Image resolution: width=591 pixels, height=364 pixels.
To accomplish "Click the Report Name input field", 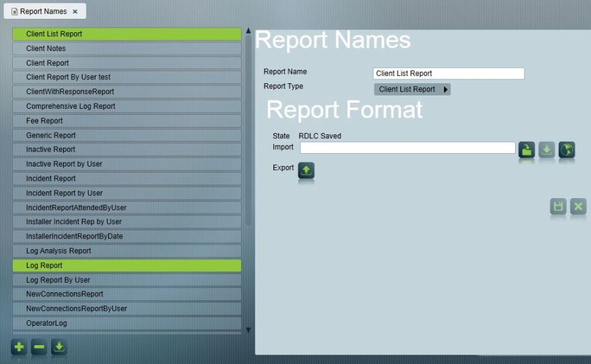I will 449,73.
